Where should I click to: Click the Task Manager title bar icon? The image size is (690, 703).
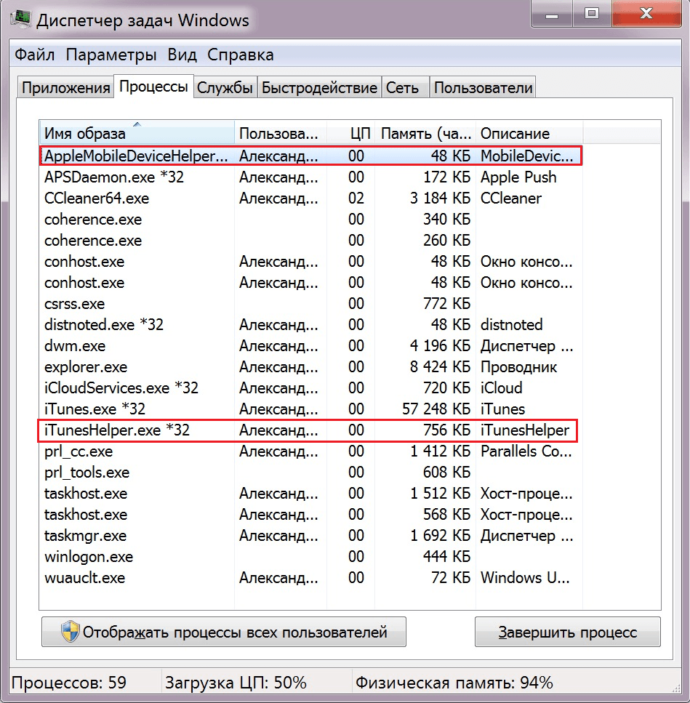pos(22,21)
